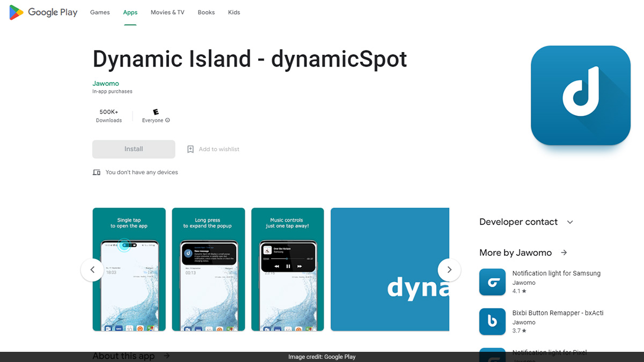Screen dimensions: 644x362
Task: Open the Movies & TV section
Action: (x=167, y=12)
